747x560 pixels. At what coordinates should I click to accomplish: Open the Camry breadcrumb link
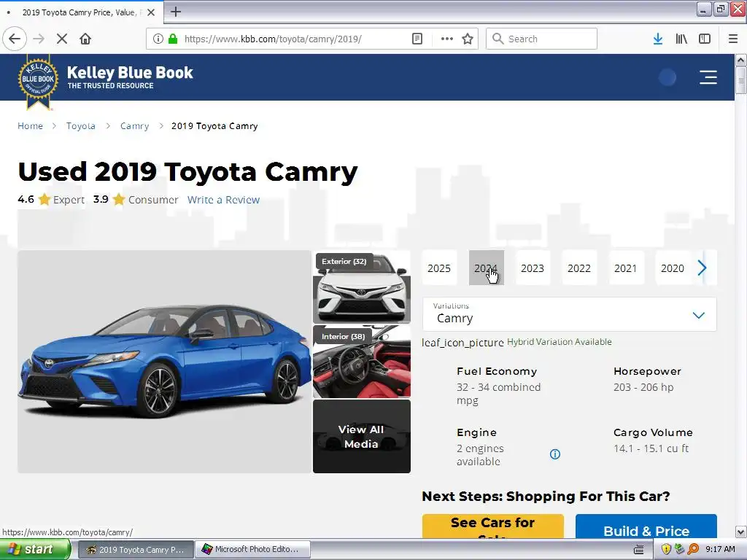[134, 125]
